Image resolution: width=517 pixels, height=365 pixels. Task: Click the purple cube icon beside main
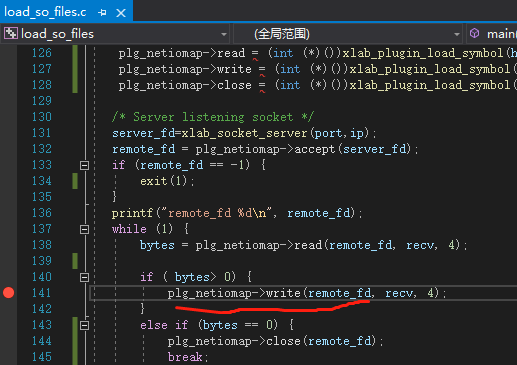[474, 33]
